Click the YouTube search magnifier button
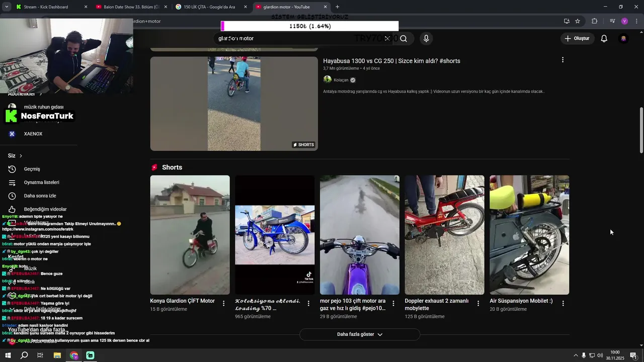644x362 pixels. [404, 39]
